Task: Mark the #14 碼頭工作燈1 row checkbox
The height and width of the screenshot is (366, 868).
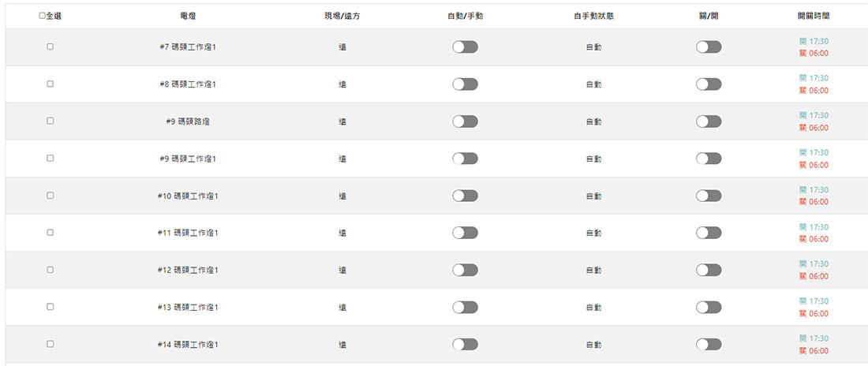Action: (x=50, y=344)
